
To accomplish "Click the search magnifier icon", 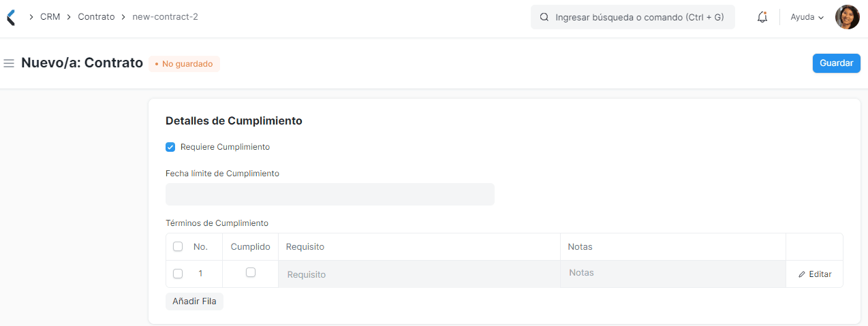I will (544, 17).
